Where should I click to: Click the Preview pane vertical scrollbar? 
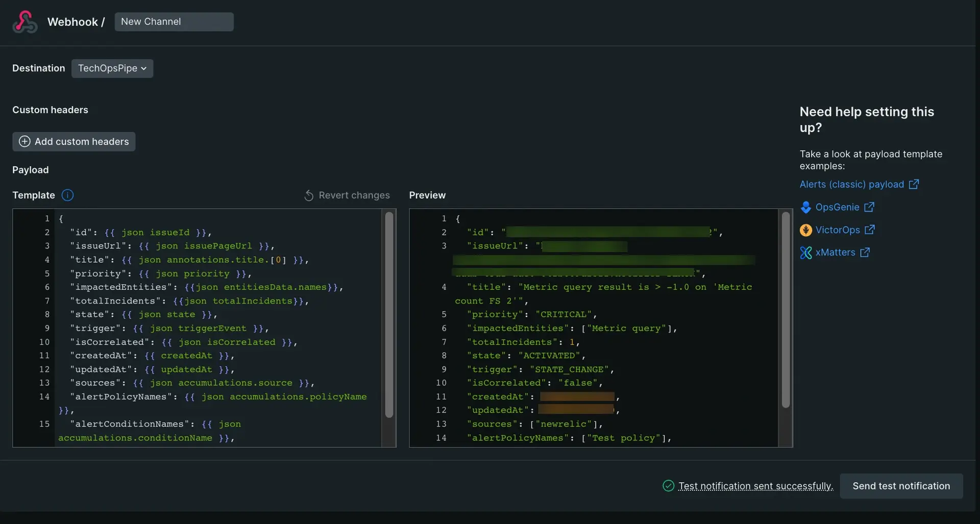(786, 310)
